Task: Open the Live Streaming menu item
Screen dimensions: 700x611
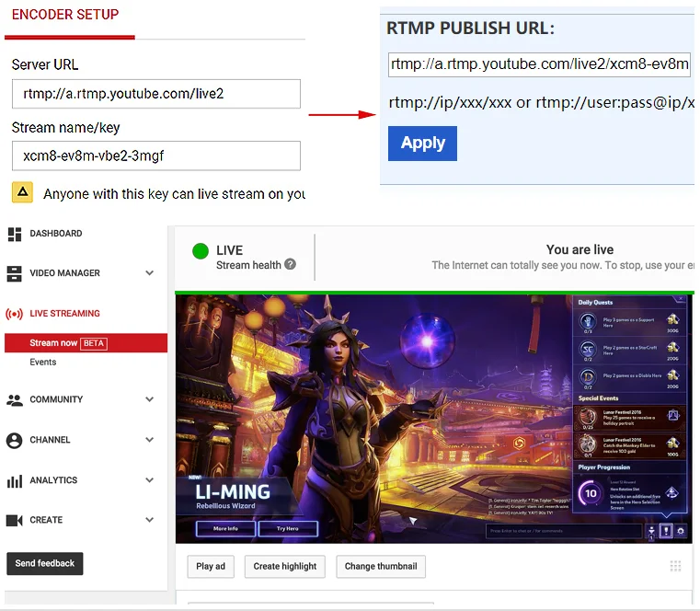Action: tap(64, 314)
